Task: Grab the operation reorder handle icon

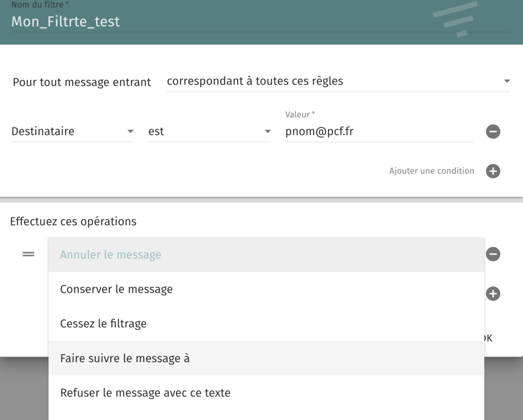Action: [29, 254]
